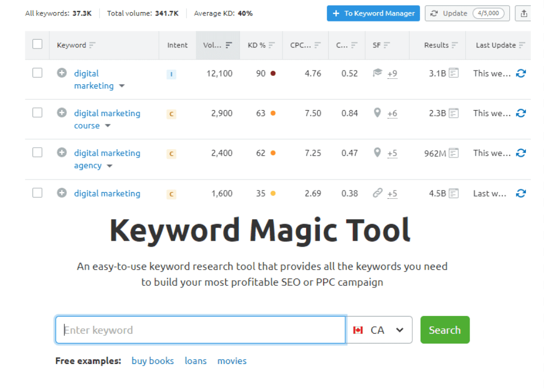
Task: Sort by the Keyword column icon
Action: click(92, 45)
